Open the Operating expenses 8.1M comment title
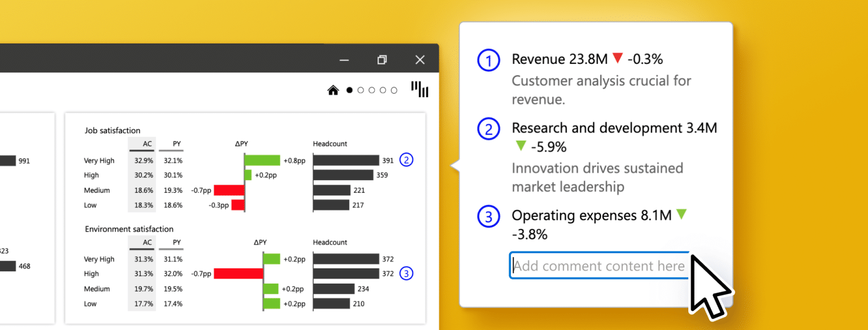 [591, 215]
